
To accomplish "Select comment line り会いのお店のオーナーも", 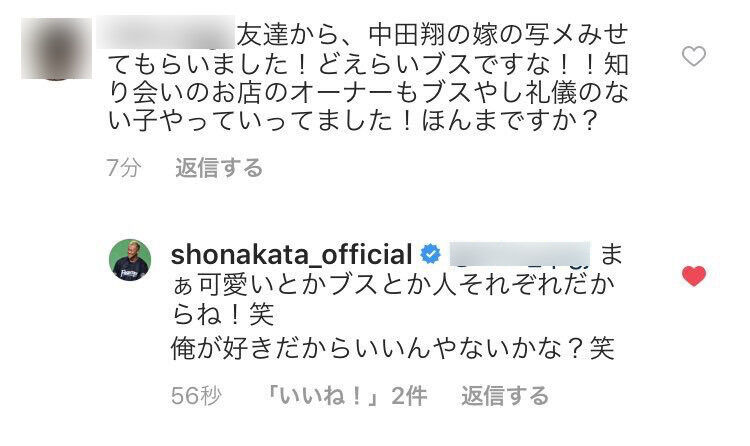I will click(367, 92).
